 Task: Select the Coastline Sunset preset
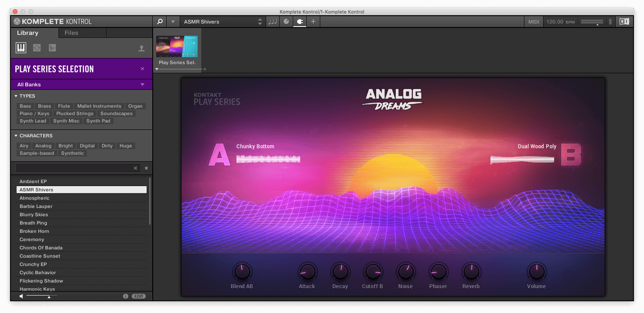82,256
